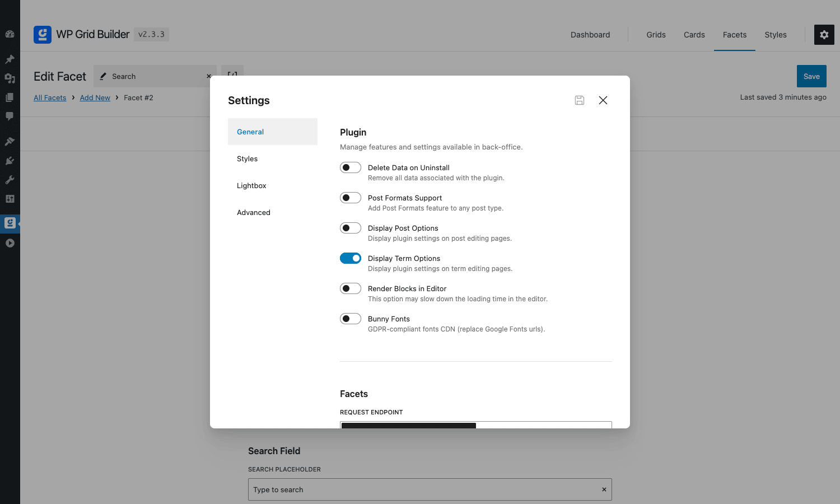Click collapse menu play icon in sidebar

point(10,243)
